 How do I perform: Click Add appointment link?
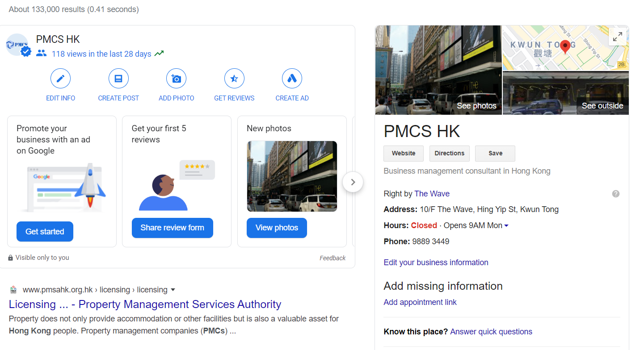420,302
